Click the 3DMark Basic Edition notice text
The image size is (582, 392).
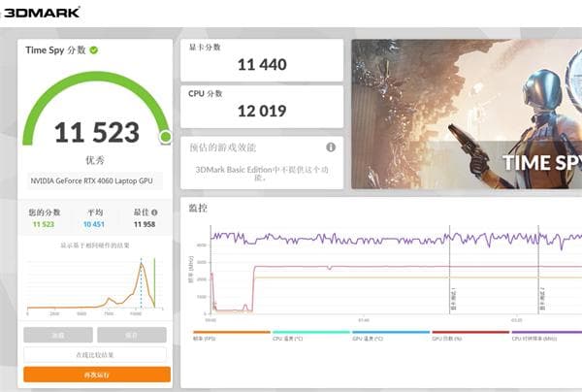click(262, 174)
